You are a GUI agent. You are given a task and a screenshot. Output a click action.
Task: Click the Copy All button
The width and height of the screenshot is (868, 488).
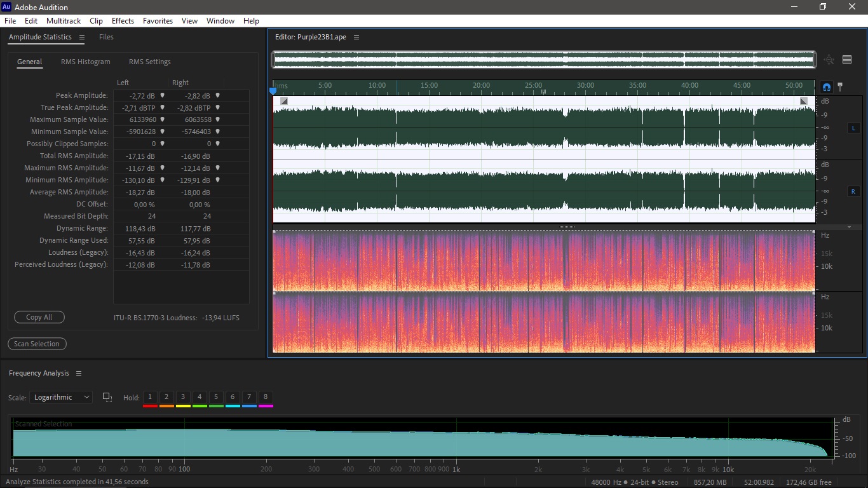(39, 317)
